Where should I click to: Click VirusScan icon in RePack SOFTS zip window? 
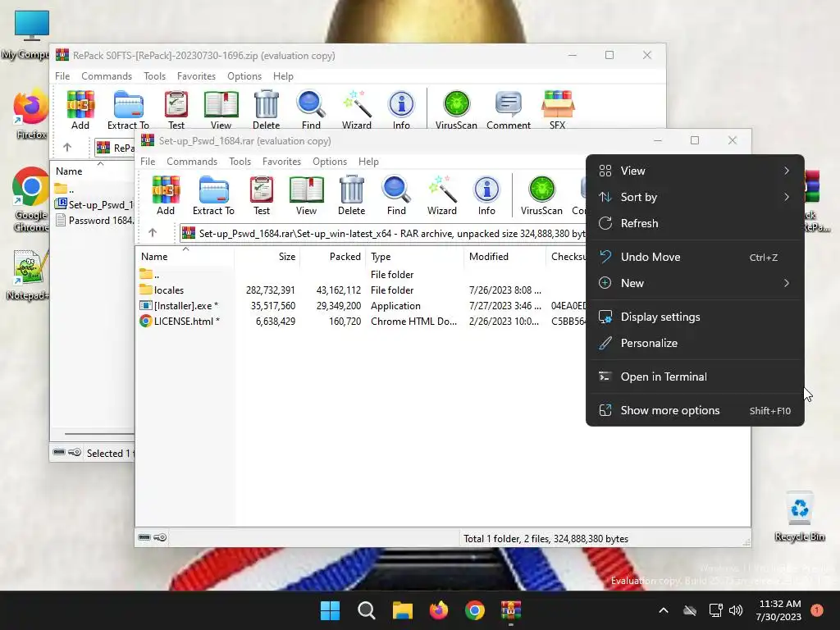coord(456,110)
